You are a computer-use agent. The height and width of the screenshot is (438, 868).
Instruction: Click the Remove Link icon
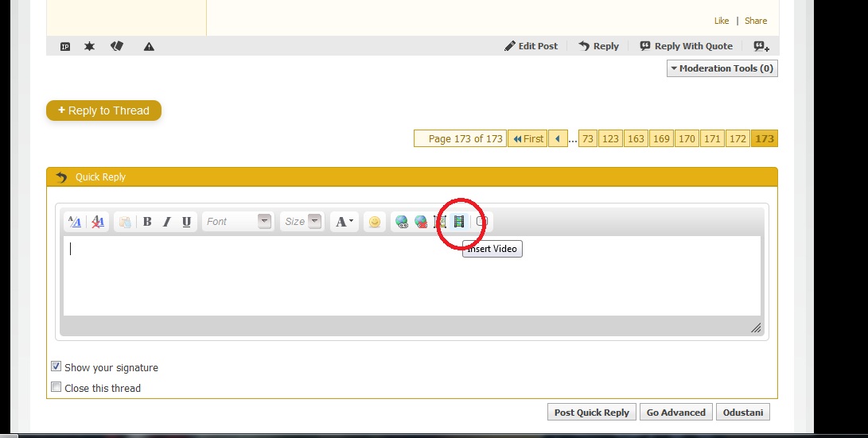click(421, 222)
